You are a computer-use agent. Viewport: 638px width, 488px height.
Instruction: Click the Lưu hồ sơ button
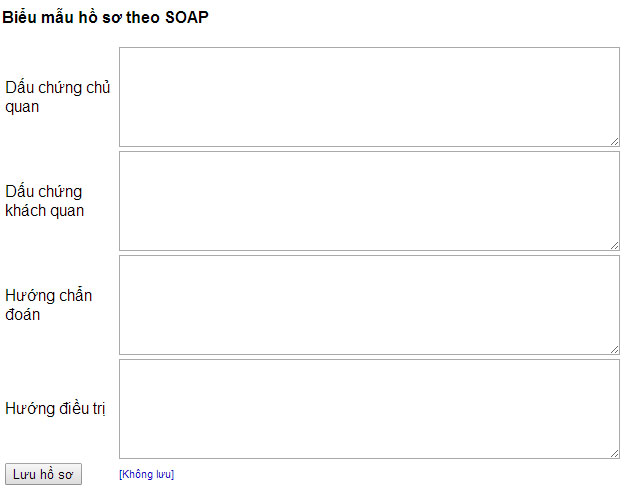coord(44,474)
